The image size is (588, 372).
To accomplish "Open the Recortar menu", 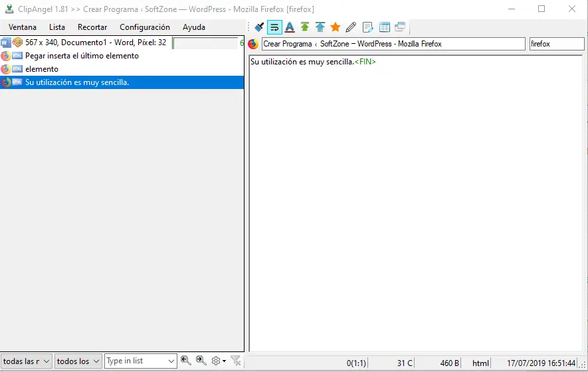I will (x=92, y=27).
